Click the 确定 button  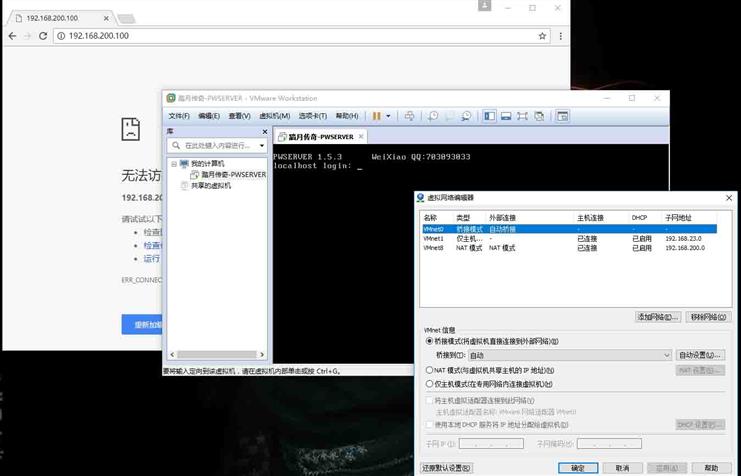pyautogui.click(x=578, y=468)
